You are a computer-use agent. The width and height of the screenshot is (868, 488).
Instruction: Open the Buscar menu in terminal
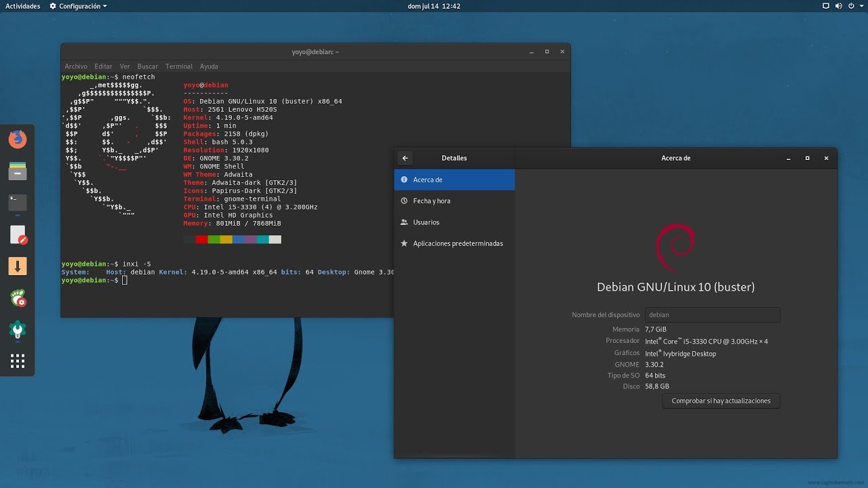point(147,66)
